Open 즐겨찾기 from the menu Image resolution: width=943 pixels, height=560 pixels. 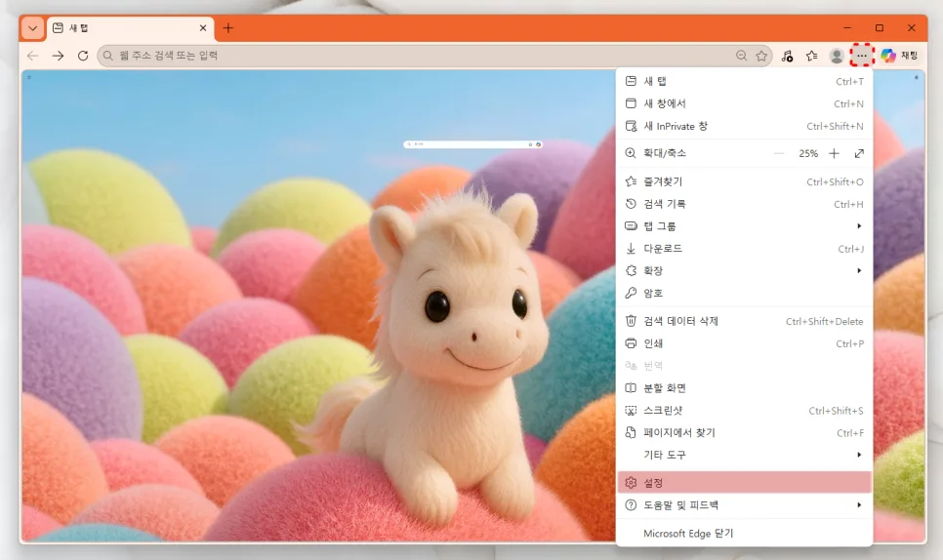click(745, 181)
